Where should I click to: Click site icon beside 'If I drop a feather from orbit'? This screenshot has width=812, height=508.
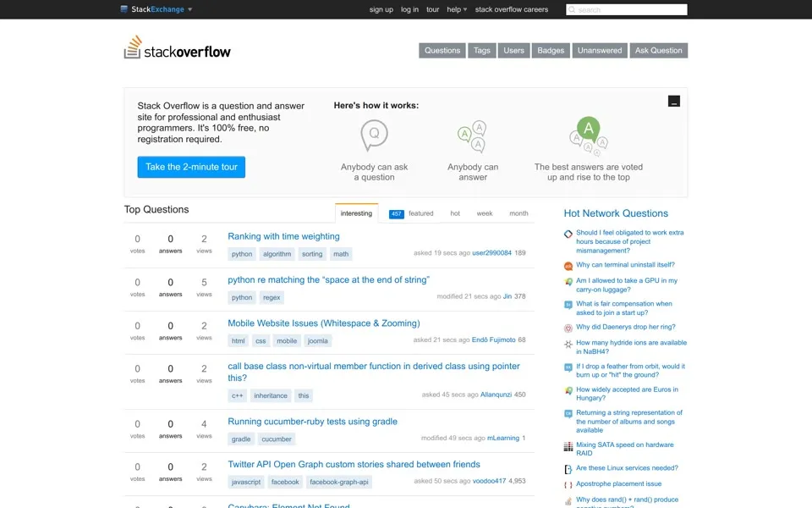click(568, 367)
